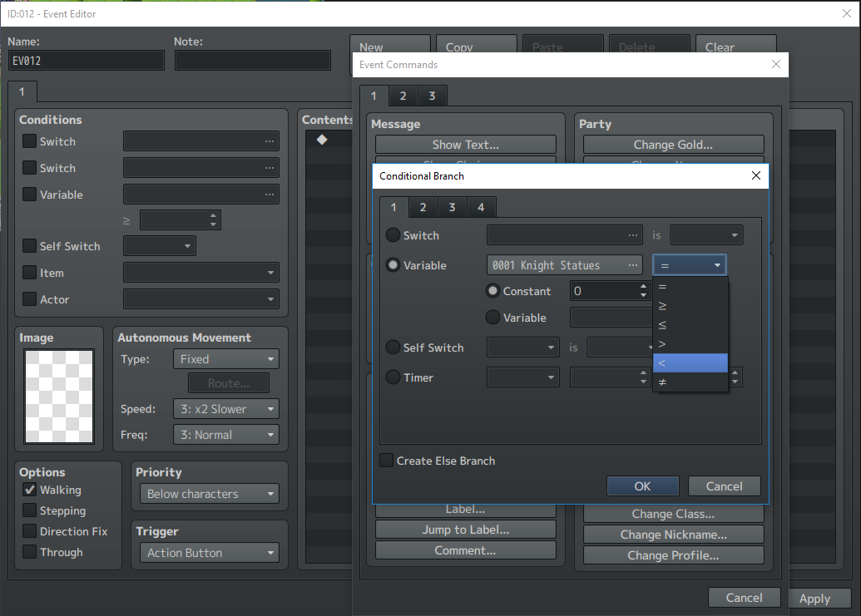The image size is (861, 616).
Task: Pick the less-than-or-equal operator option
Action: pos(690,325)
